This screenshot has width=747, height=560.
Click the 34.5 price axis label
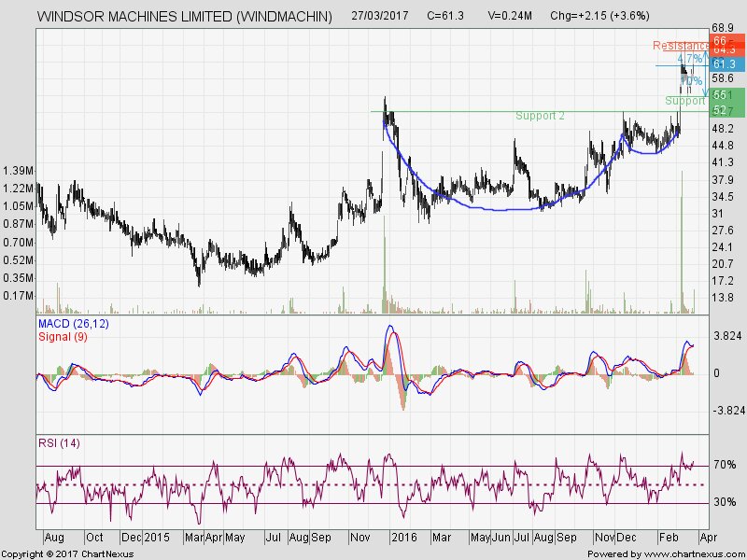(x=723, y=197)
